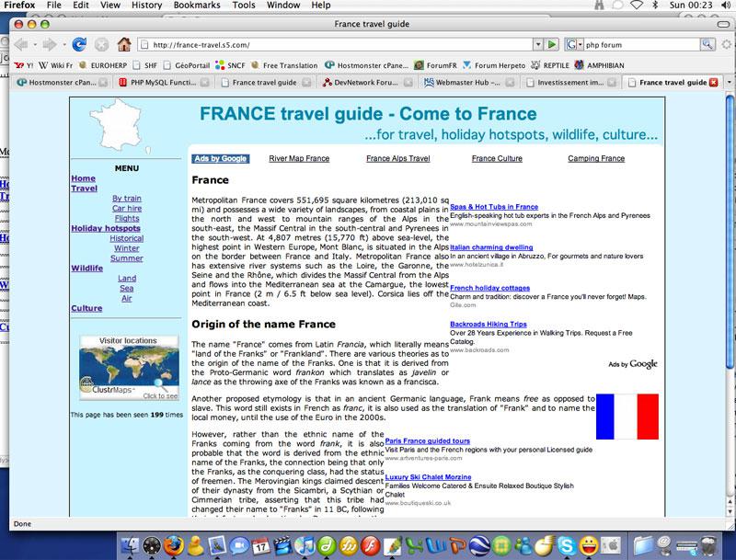Click the search field containing 'php forum'
The width and height of the screenshot is (736, 560).
641,44
